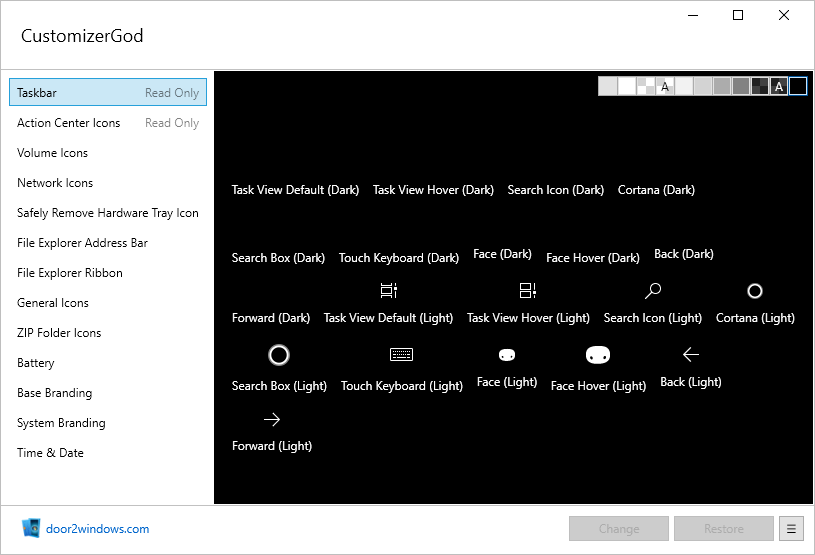
Task: Select the Task View Hover (Dark) item
Action: point(433,190)
